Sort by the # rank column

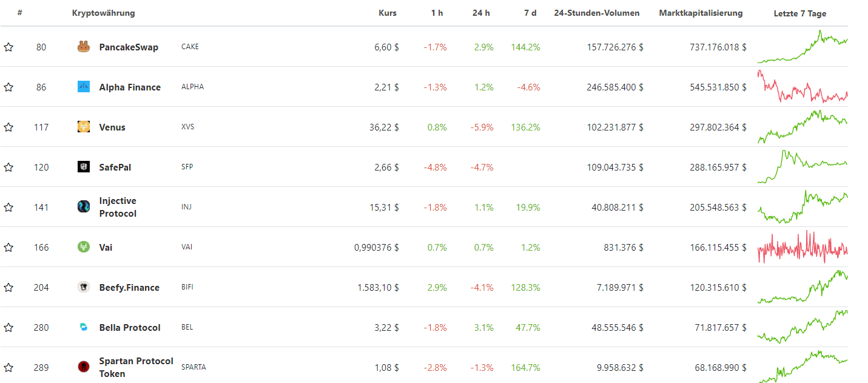[x=20, y=13]
